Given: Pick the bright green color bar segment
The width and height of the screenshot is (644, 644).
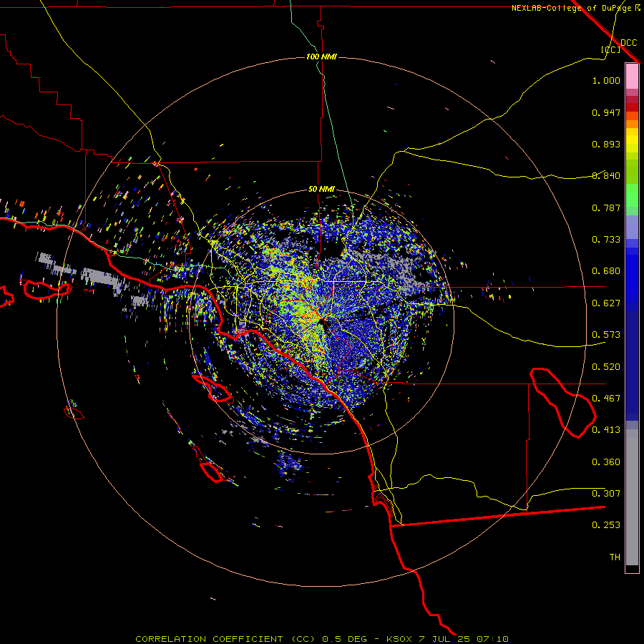Looking at the screenshot, I should (x=632, y=195).
